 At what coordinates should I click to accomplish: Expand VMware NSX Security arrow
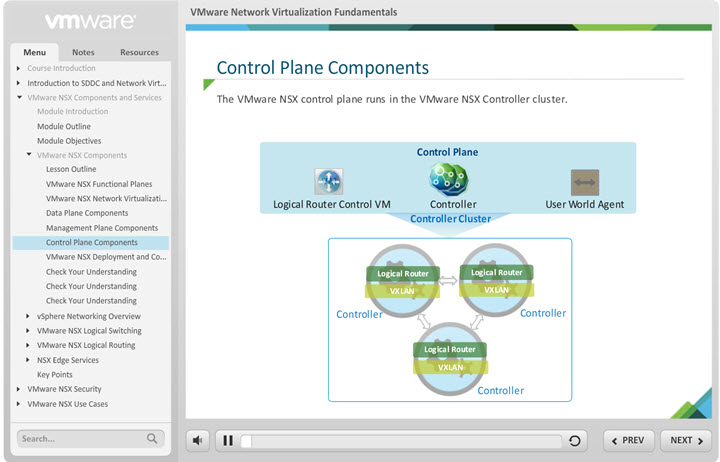click(18, 389)
